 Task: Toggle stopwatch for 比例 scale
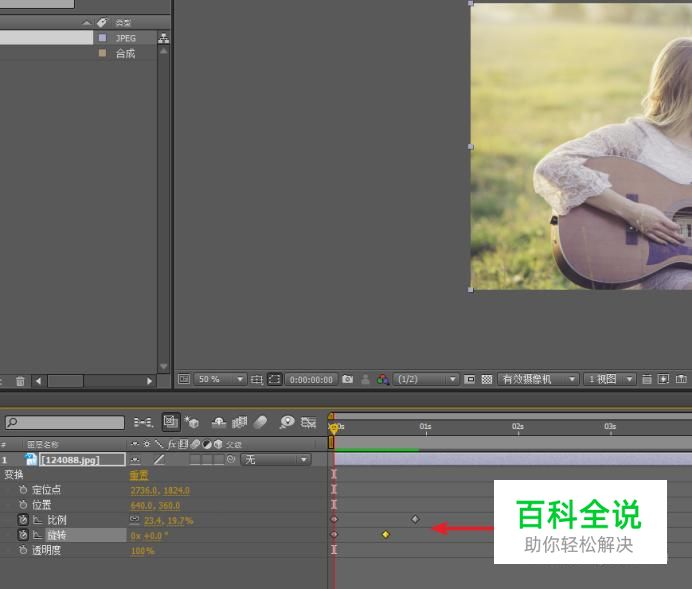pyautogui.click(x=23, y=520)
